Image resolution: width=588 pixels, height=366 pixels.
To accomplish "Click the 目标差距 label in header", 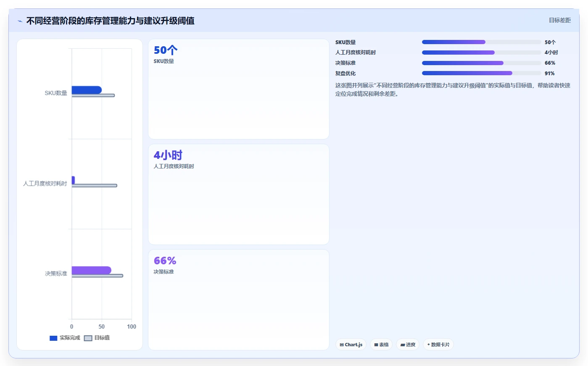I will click(560, 20).
